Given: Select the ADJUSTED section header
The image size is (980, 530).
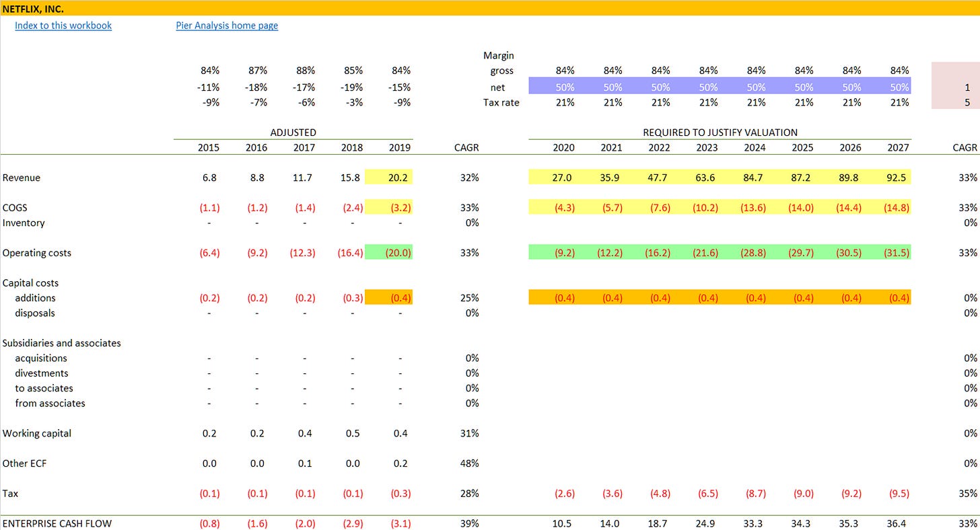Looking at the screenshot, I should pyautogui.click(x=293, y=132).
